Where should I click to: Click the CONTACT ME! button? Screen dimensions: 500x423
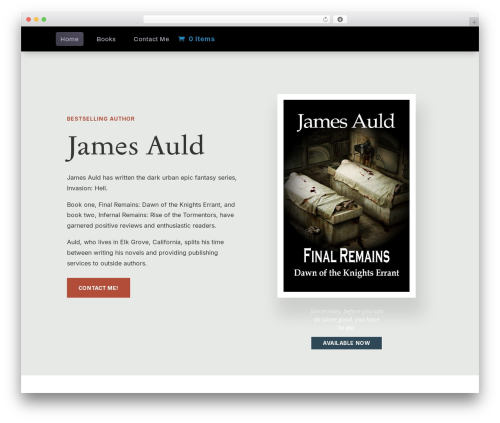pos(98,288)
